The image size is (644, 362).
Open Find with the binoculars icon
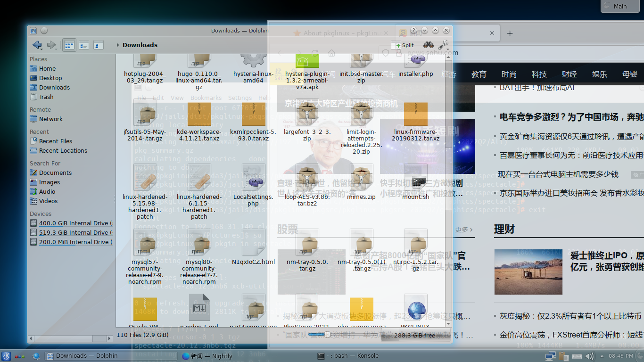click(428, 45)
